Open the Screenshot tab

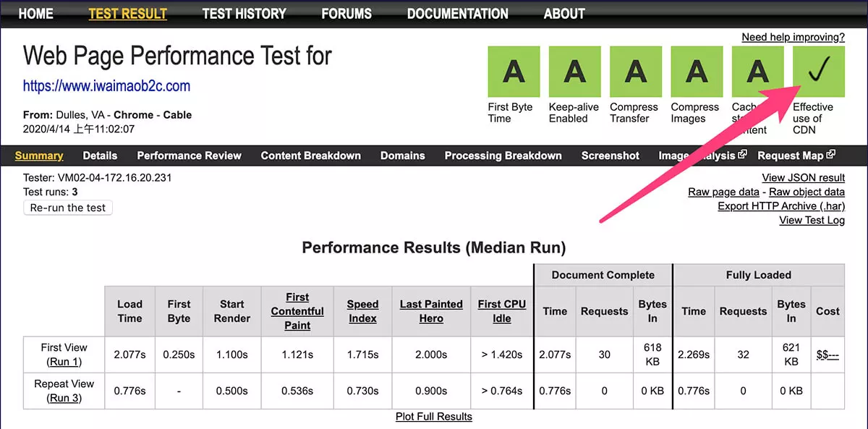[x=610, y=156]
